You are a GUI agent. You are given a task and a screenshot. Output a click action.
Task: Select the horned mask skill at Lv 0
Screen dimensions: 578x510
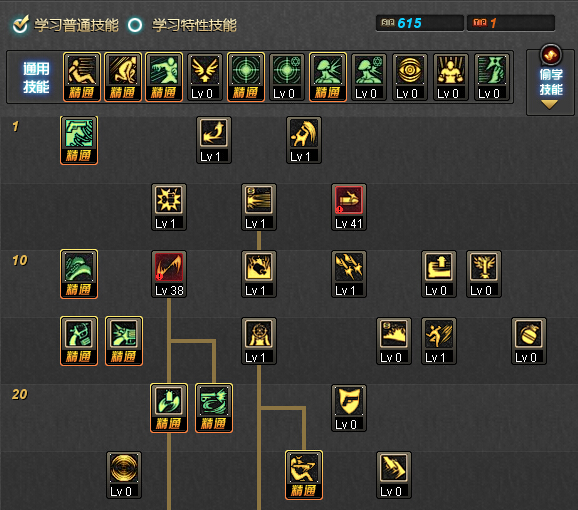[484, 274]
